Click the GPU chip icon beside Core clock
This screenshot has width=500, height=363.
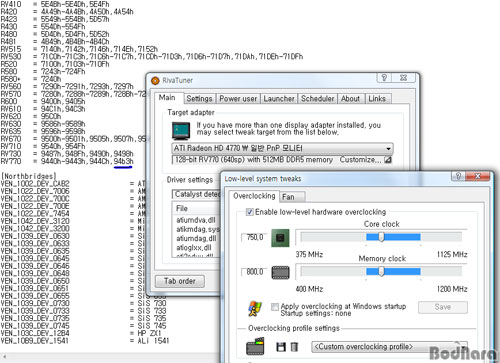click(280, 238)
